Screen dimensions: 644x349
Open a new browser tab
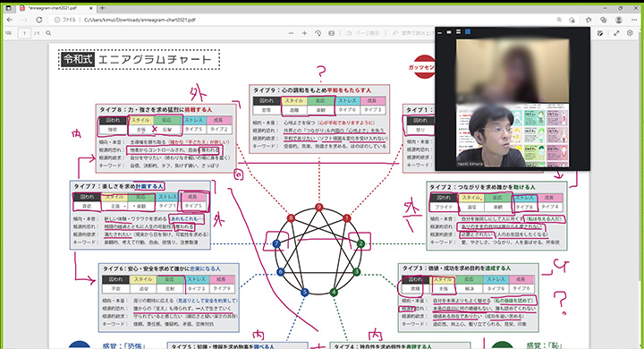pos(102,8)
